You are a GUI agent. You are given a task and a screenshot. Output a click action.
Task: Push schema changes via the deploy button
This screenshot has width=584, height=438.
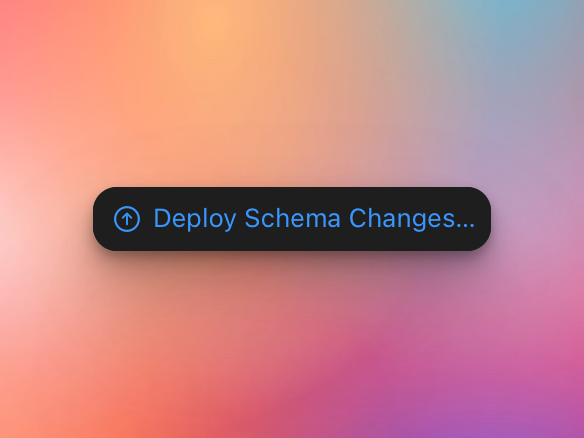(x=292, y=219)
